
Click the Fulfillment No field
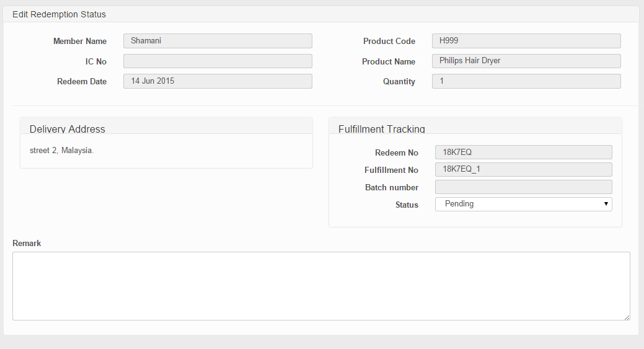tap(523, 170)
